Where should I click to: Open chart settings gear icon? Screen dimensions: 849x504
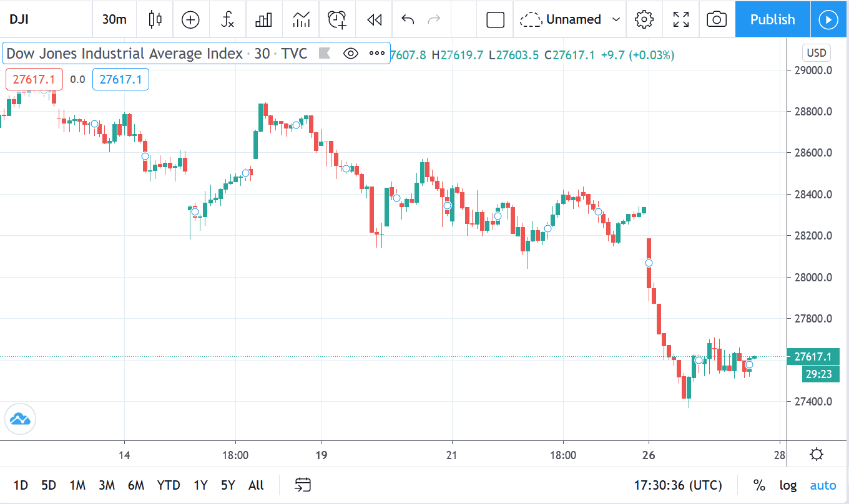pyautogui.click(x=644, y=19)
